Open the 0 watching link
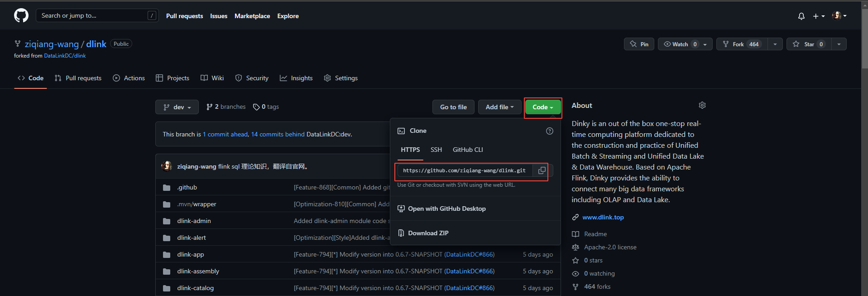 click(x=593, y=273)
